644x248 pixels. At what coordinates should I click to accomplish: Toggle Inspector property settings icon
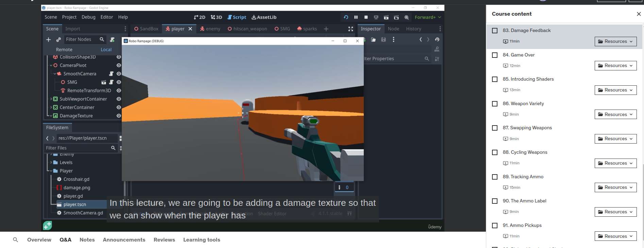tap(437, 59)
